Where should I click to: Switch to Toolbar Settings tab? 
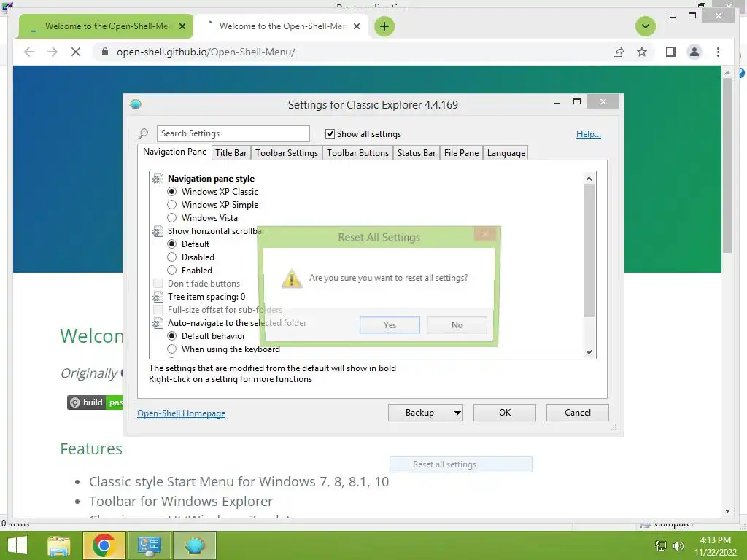pos(286,153)
